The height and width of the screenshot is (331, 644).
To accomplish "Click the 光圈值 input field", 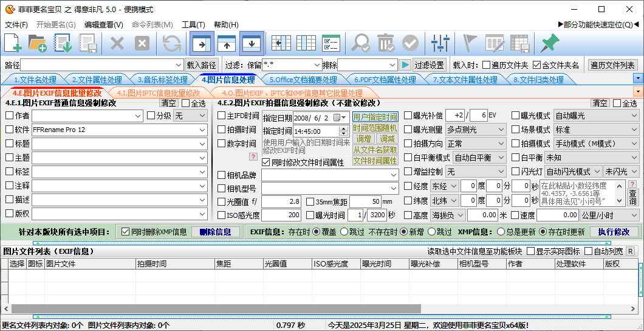I will [281, 201].
